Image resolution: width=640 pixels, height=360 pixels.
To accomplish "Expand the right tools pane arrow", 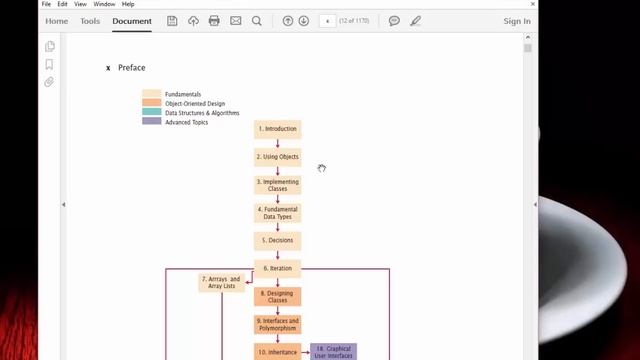I will [535, 204].
